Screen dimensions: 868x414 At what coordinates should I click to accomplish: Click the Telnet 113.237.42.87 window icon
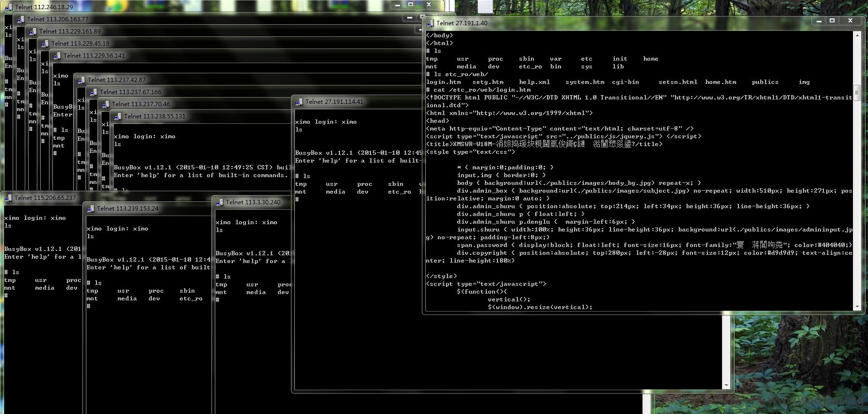(81, 80)
